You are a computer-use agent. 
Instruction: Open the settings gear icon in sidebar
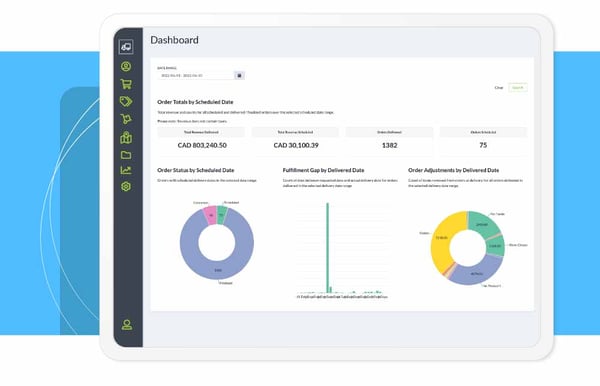coord(126,186)
